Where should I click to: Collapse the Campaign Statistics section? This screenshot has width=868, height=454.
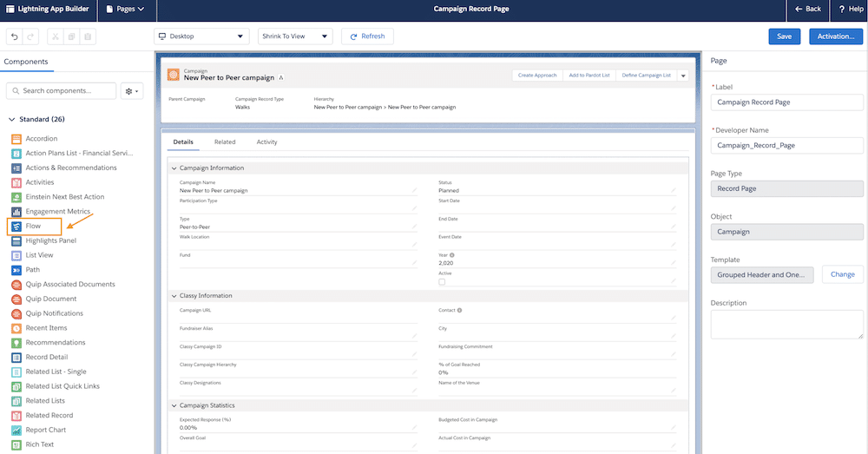pyautogui.click(x=174, y=406)
